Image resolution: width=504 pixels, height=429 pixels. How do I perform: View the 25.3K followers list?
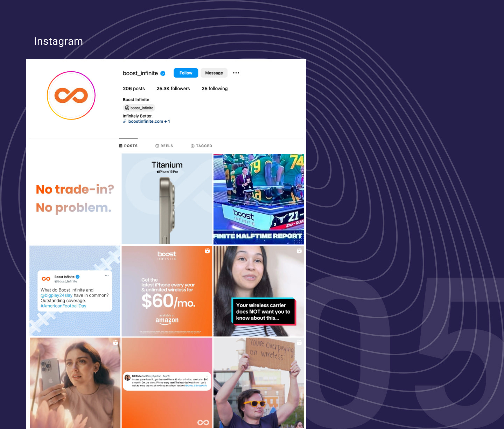click(x=173, y=88)
